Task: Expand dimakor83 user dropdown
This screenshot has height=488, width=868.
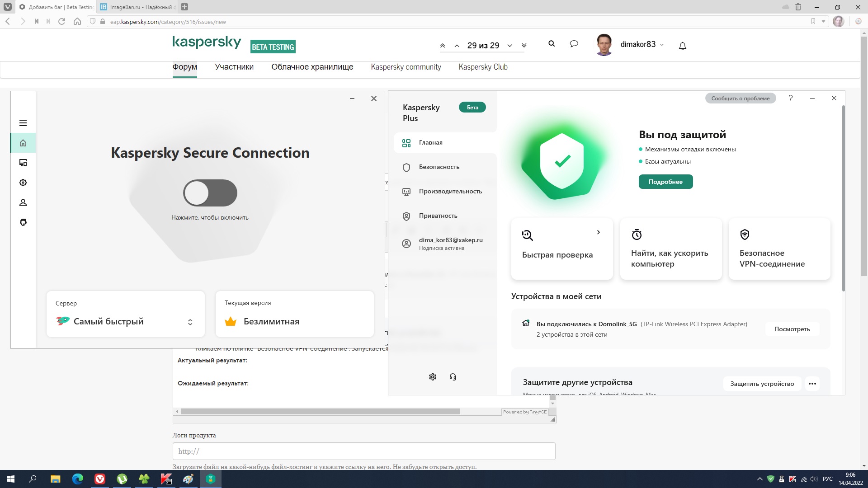Action: tap(662, 45)
